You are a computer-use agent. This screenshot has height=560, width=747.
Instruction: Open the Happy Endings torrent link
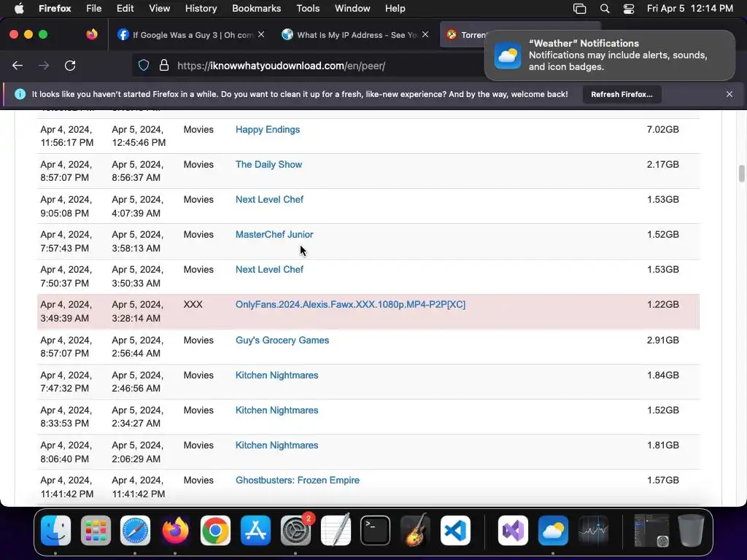pyautogui.click(x=267, y=130)
